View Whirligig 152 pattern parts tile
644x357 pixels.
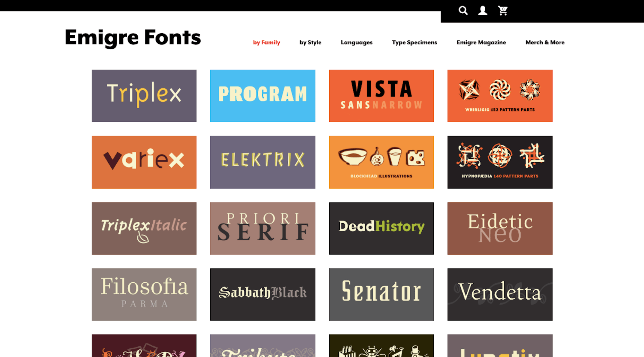click(x=500, y=96)
